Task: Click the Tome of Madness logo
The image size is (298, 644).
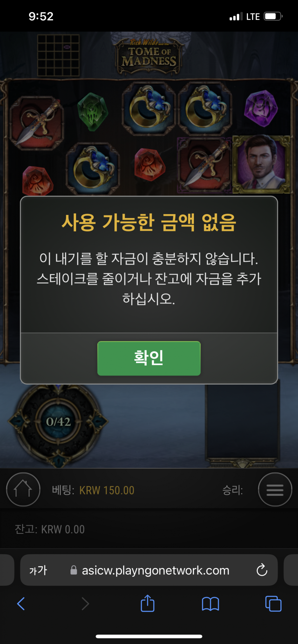Action: 149,56
